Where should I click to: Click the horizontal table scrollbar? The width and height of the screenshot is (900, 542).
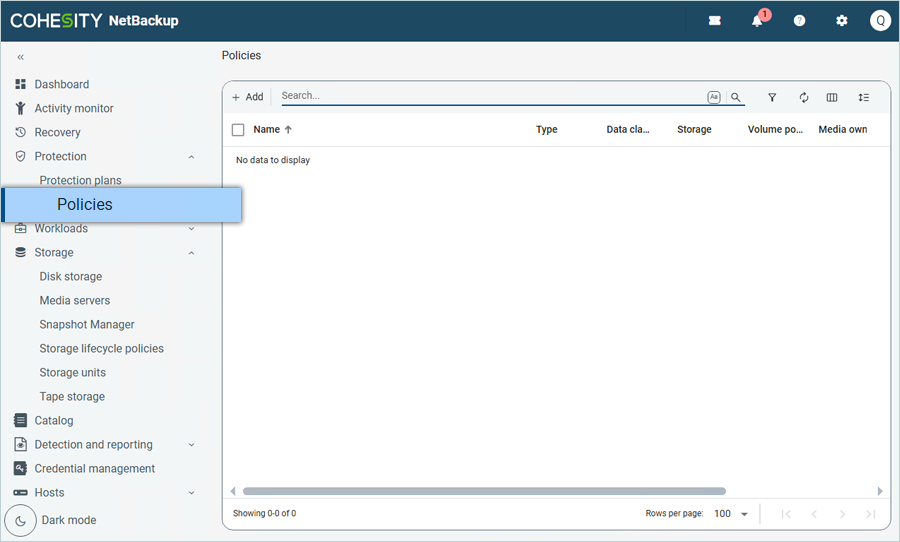(x=484, y=491)
